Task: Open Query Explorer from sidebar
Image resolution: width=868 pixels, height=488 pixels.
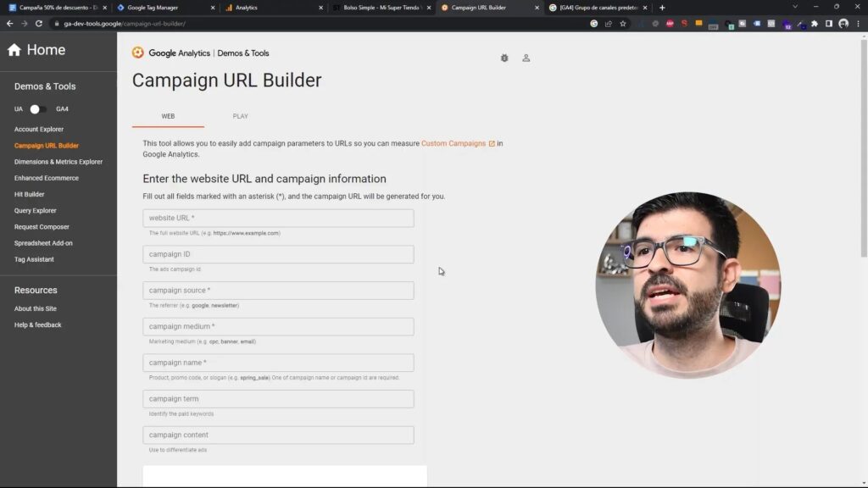Action: pyautogui.click(x=36, y=210)
